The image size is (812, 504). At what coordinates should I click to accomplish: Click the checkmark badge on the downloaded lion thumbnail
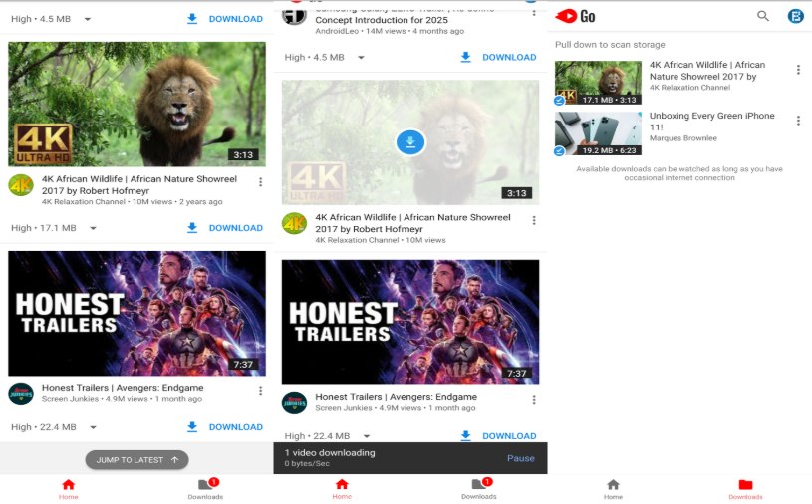coord(560,101)
